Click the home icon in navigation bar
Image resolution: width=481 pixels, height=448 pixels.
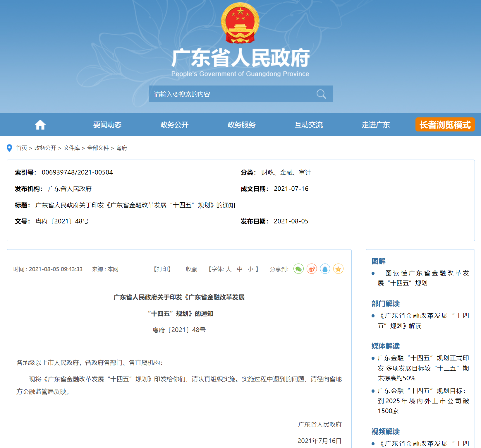[40, 125]
